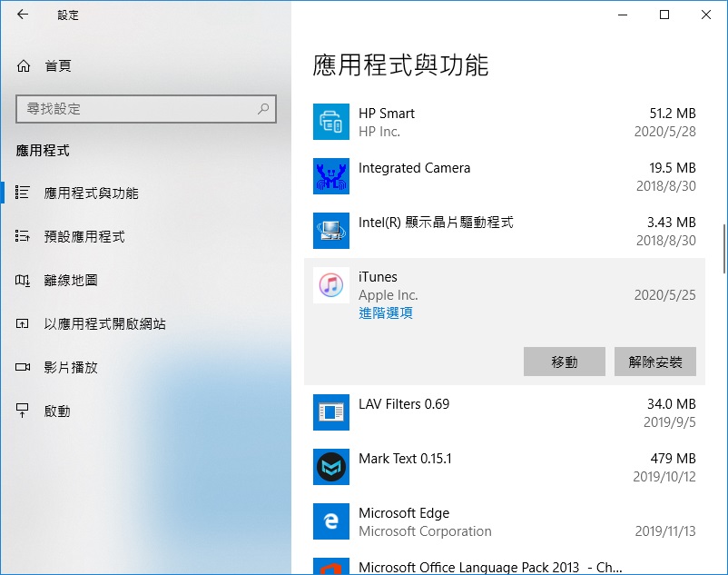Click the app list vertical scrollbar

[x=723, y=250]
